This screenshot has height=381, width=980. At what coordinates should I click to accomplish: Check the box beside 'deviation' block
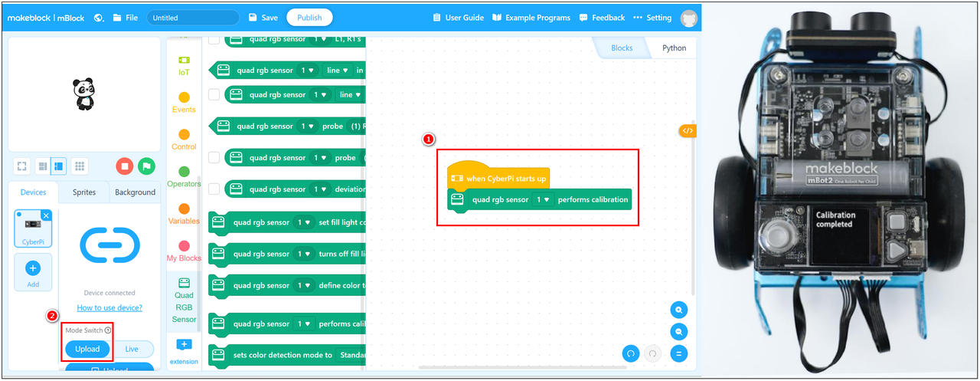tap(214, 189)
